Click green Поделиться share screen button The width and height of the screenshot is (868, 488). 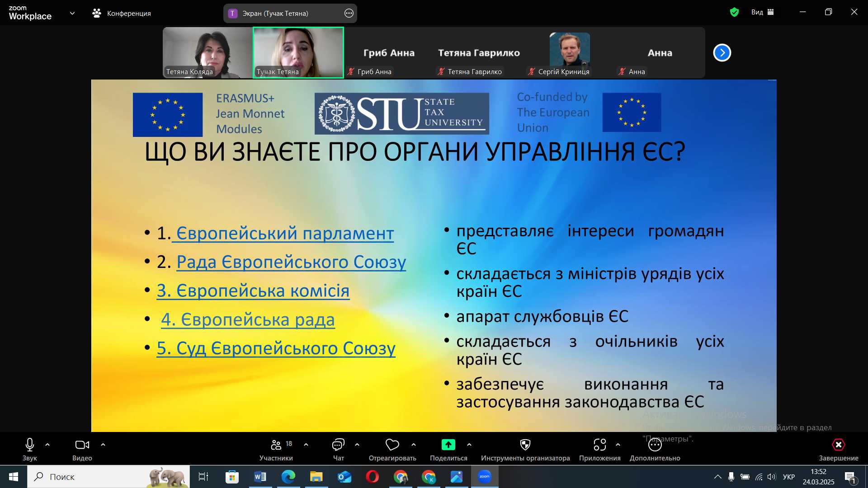click(x=448, y=450)
